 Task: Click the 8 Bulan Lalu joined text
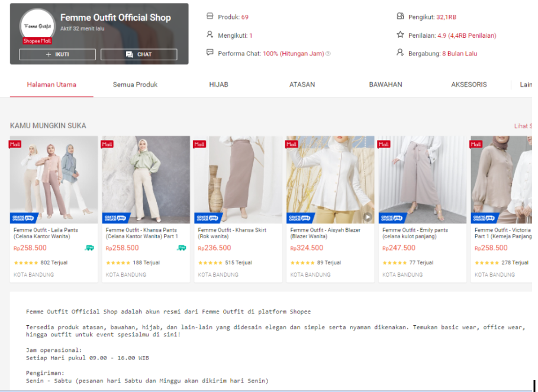(x=459, y=54)
